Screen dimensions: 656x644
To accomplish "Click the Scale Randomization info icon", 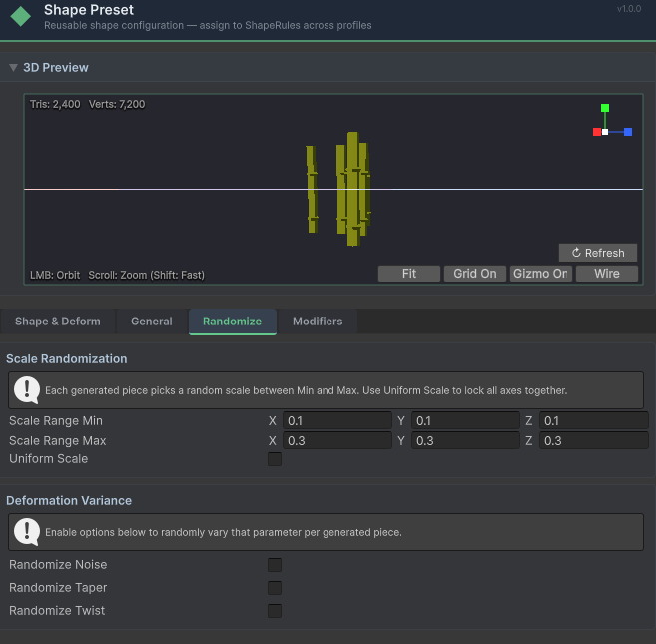I will (x=27, y=389).
